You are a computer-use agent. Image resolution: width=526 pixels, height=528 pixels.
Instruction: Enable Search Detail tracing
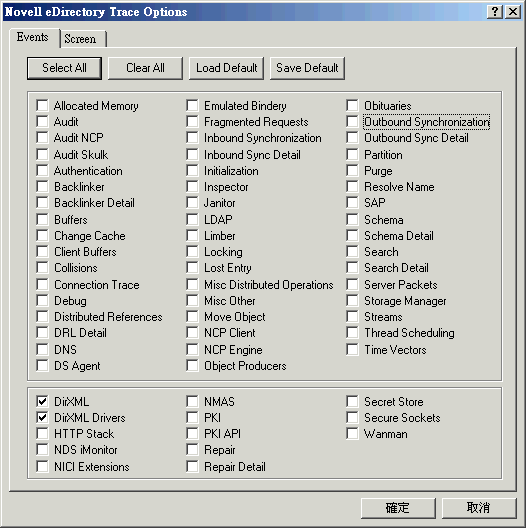pos(352,268)
